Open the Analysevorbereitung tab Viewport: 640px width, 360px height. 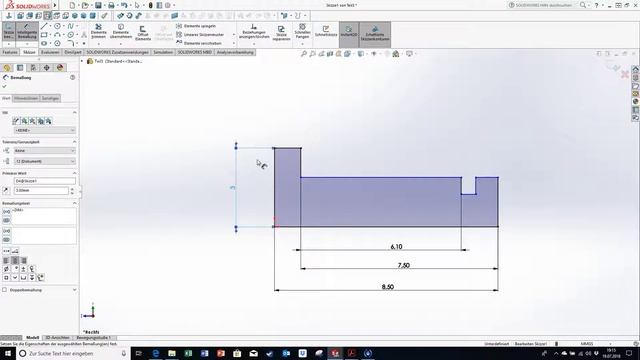point(235,52)
